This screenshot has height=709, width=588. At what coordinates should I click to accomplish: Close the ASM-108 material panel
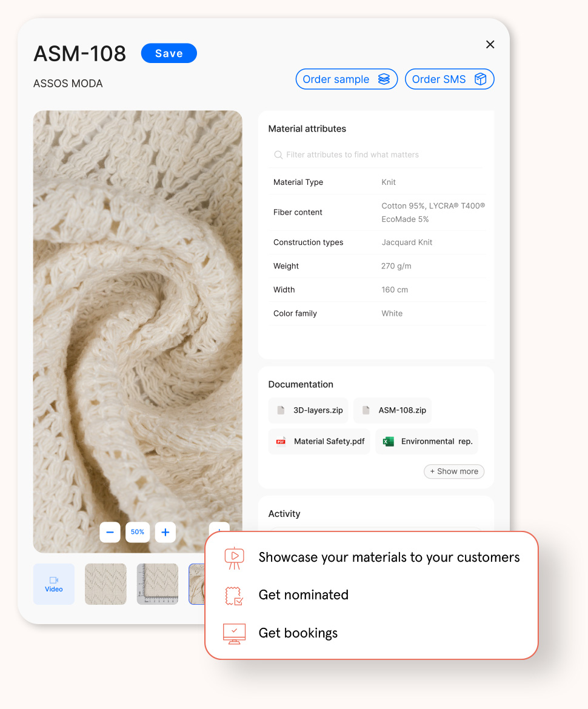pos(490,44)
